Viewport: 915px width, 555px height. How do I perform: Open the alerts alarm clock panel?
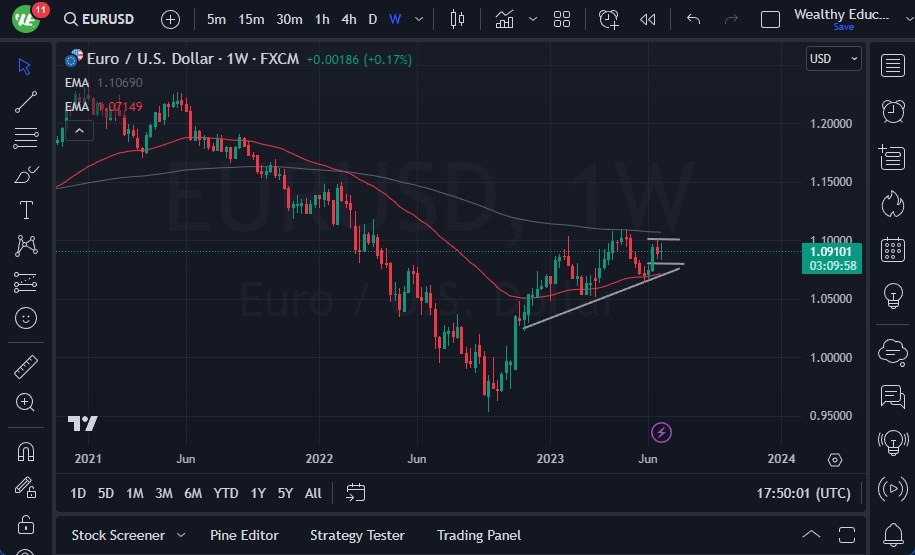[892, 111]
